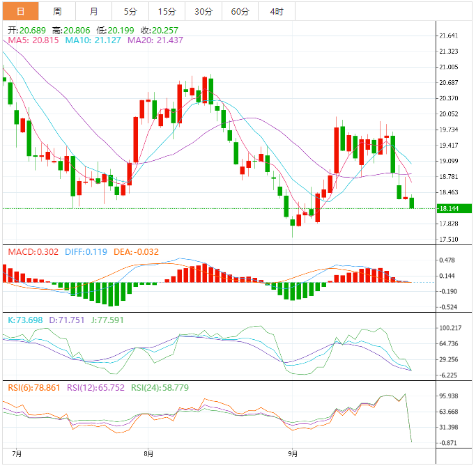Click the RSI(12):65.752 label

click(x=95, y=388)
